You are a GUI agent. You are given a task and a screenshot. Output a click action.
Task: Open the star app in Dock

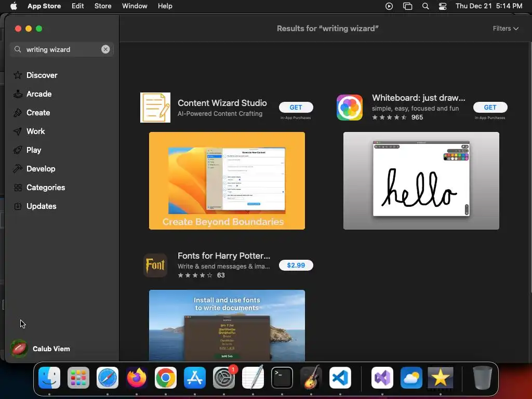[x=441, y=378]
